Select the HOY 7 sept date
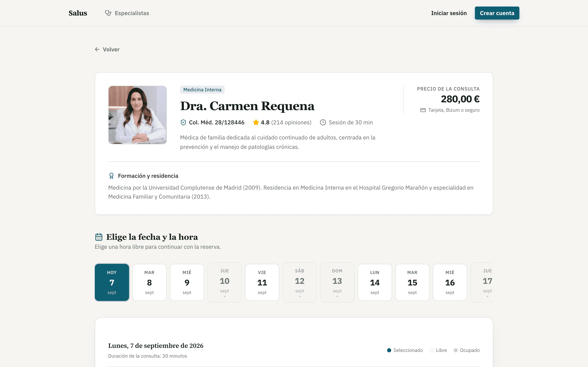588x367 pixels. (112, 282)
